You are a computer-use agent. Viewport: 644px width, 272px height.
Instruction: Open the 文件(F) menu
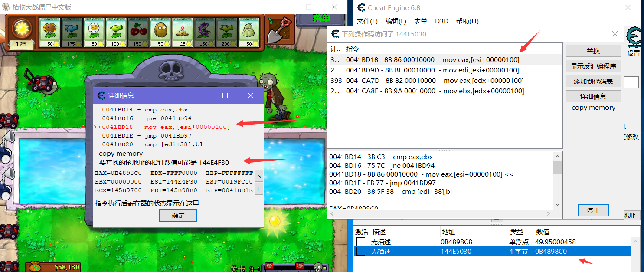coord(367,21)
